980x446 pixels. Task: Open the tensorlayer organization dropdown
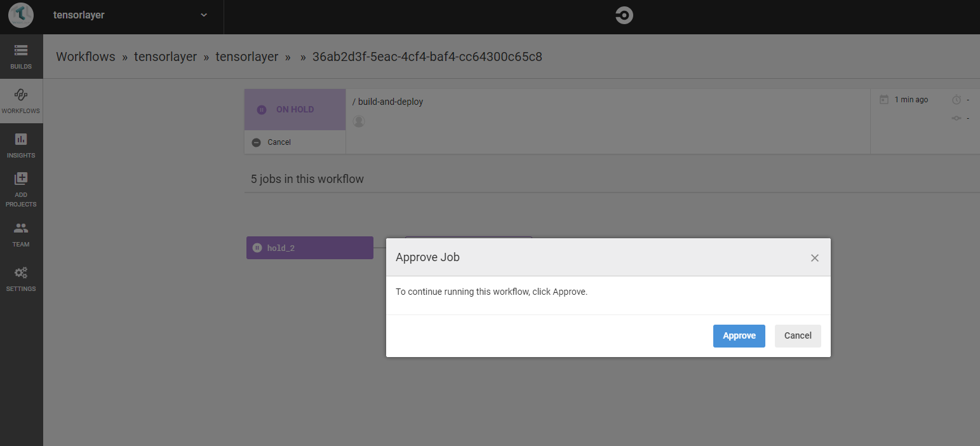[x=203, y=15]
